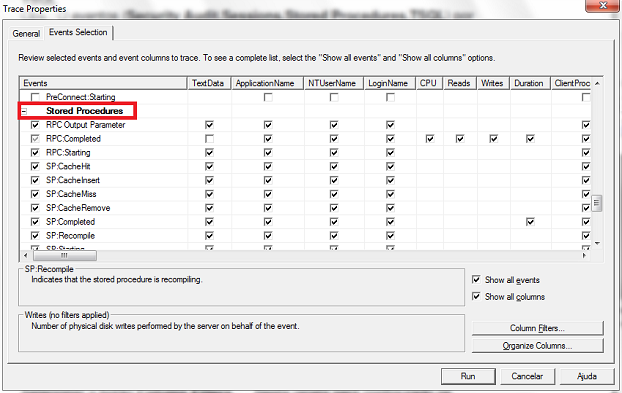Uncheck the RPC:Starting event checkbox
622x393 pixels.
pyautogui.click(x=35, y=153)
